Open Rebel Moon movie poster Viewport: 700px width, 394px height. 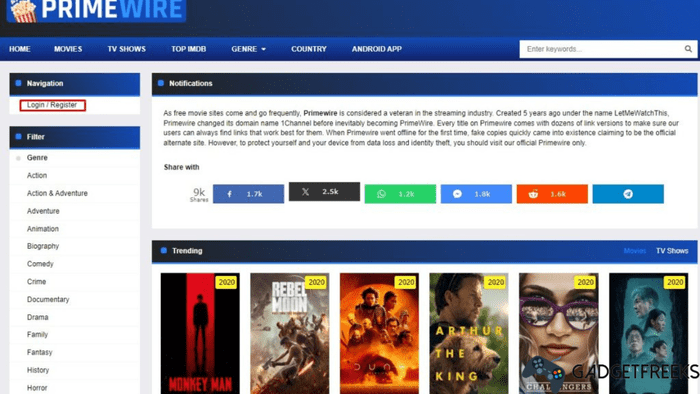pyautogui.click(x=290, y=333)
